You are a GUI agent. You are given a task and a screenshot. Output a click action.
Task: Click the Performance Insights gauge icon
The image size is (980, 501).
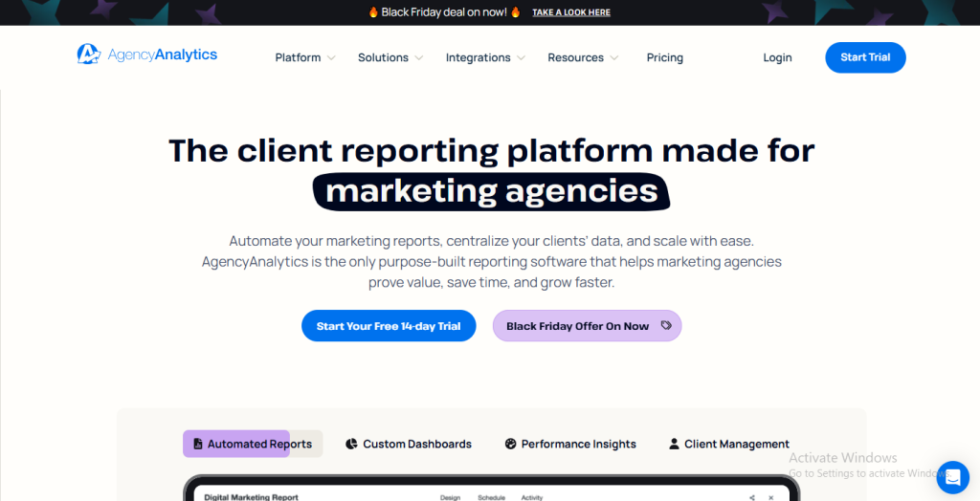pyautogui.click(x=510, y=444)
